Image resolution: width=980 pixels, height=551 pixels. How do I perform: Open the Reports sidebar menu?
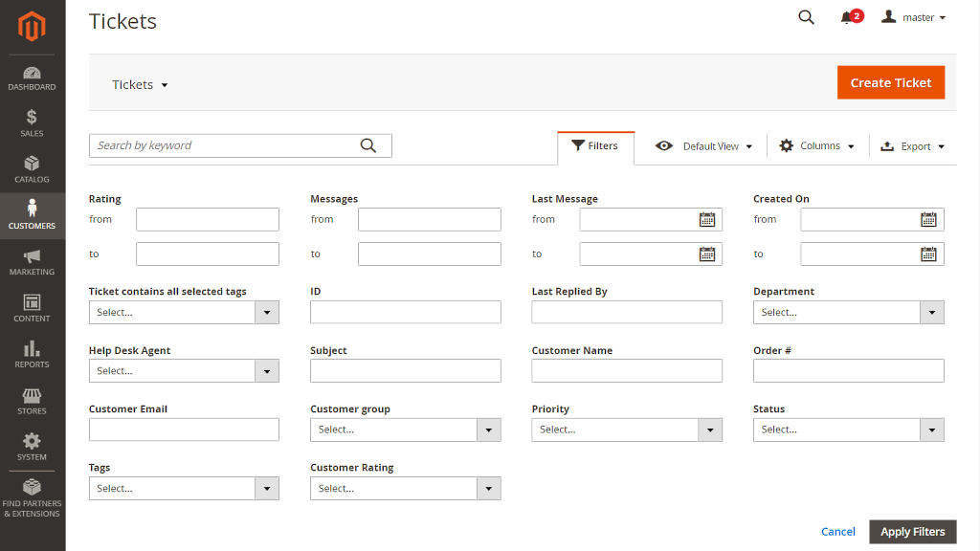32,355
